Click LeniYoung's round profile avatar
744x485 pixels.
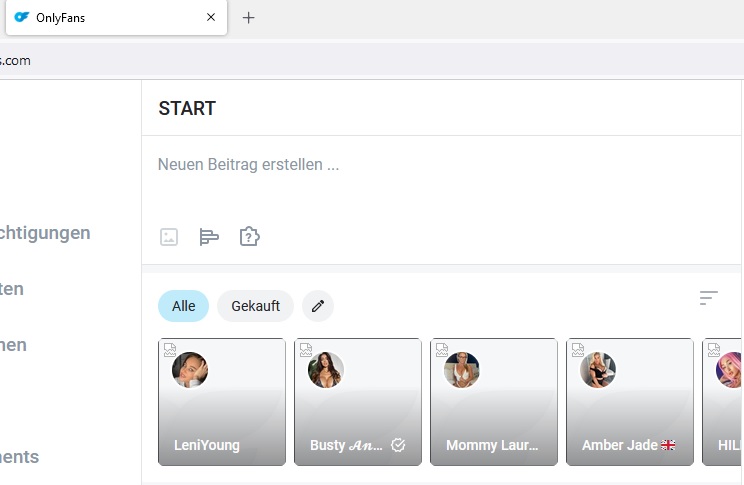click(x=190, y=370)
